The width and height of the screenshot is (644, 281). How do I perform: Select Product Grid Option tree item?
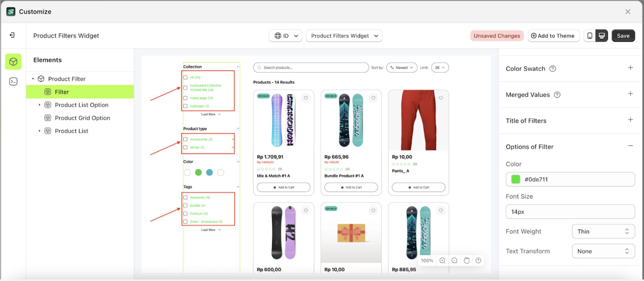82,118
